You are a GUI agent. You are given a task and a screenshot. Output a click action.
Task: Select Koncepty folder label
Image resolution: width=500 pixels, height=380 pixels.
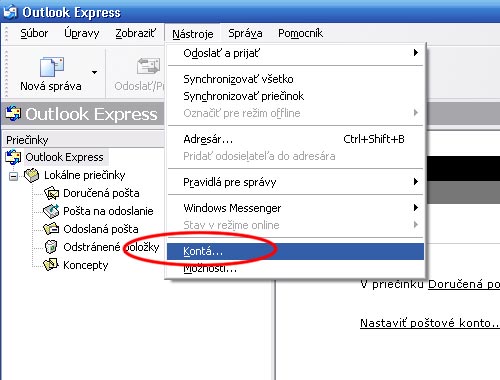click(86, 265)
